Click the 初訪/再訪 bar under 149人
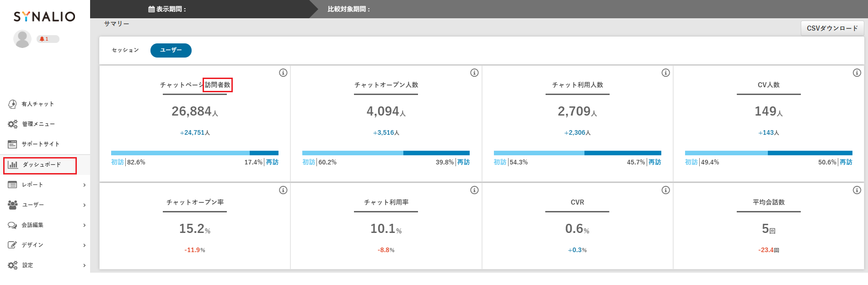Screen dimensions: 868x285 click(x=769, y=153)
